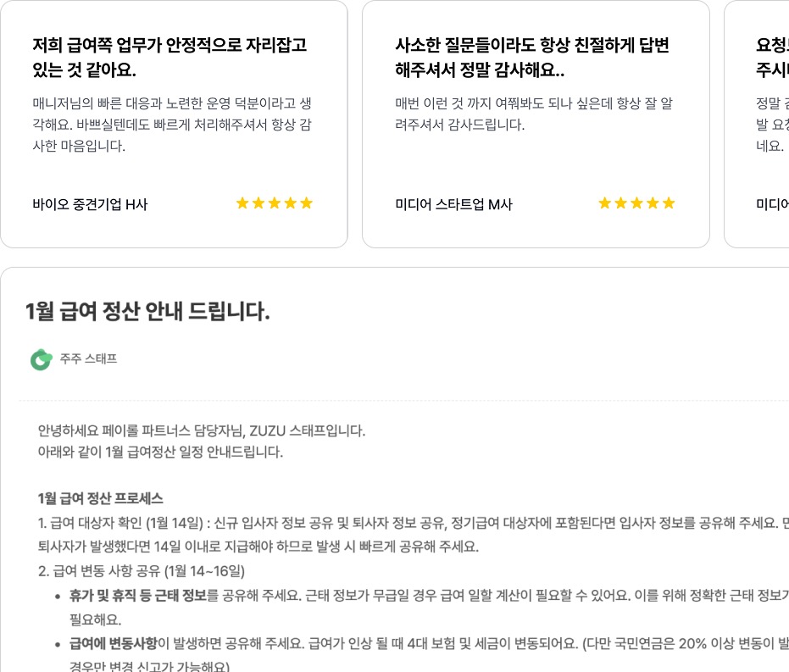This screenshot has width=789, height=672.
Task: Click first star in 바이오 중견기업 H사 rating
Action: [242, 203]
